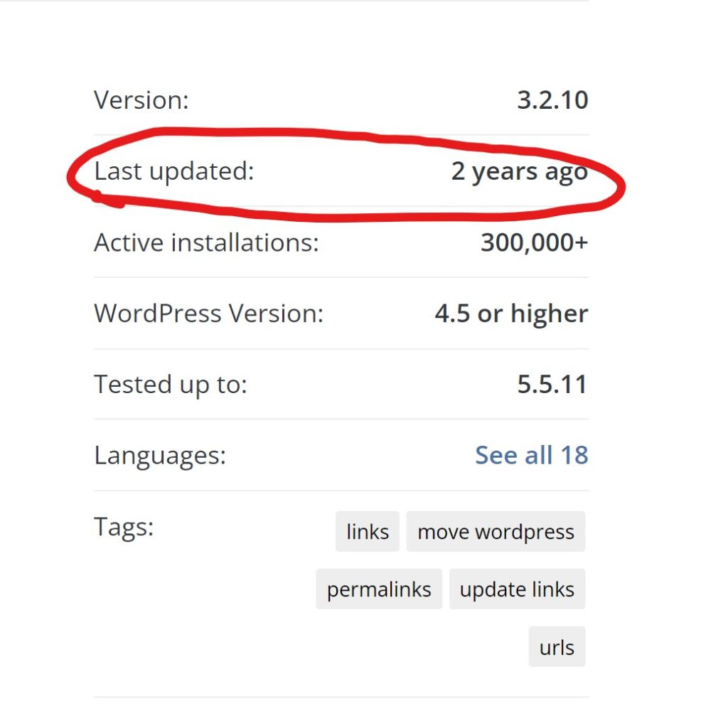Click the WordPress Version label
The image size is (728, 723).
point(209,314)
